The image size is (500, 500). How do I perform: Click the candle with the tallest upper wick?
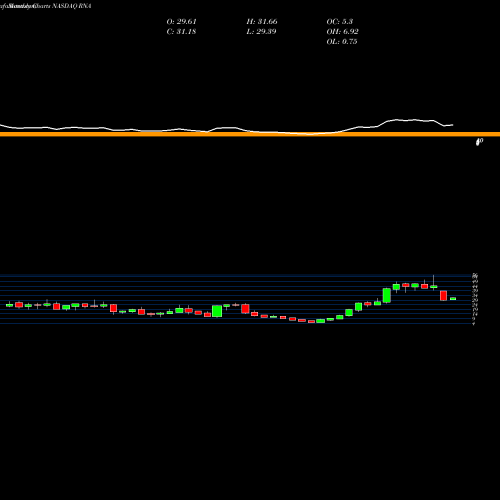tap(434, 286)
